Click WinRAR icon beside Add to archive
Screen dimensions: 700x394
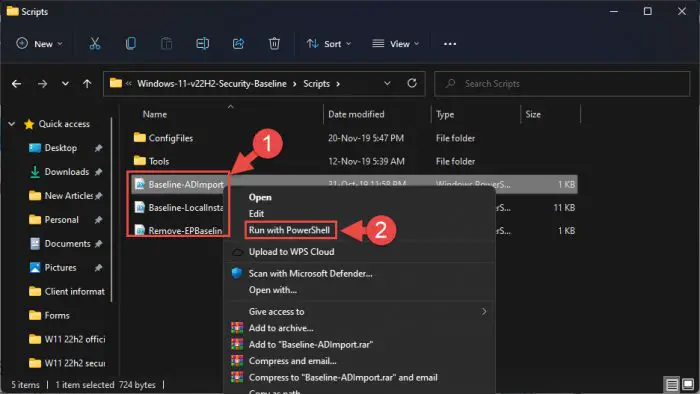(237, 328)
